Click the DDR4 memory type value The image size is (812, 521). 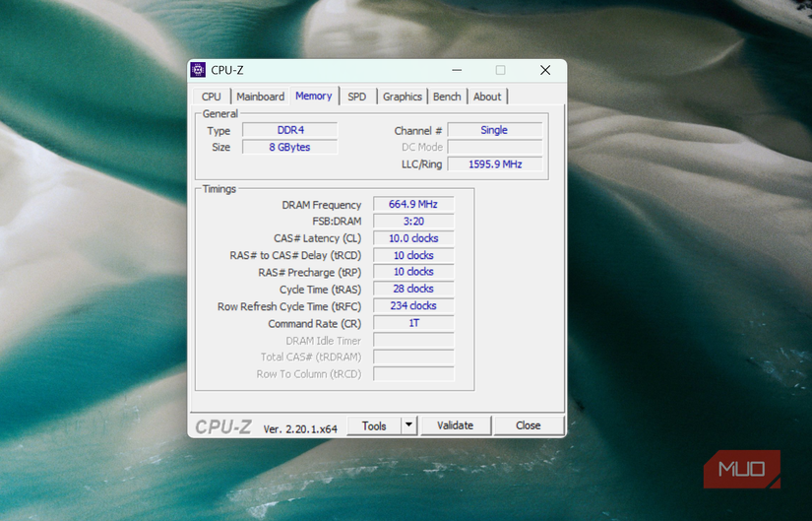click(290, 130)
